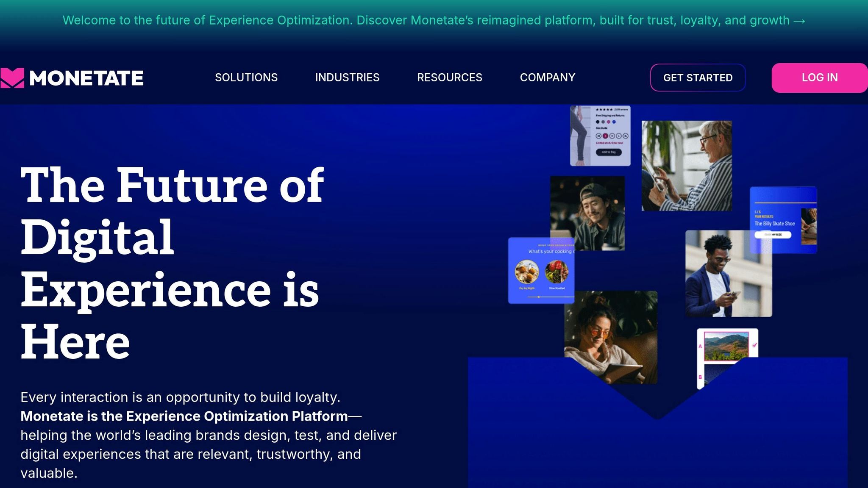
Task: Click Add to Bag in the product card
Action: pos(609,152)
